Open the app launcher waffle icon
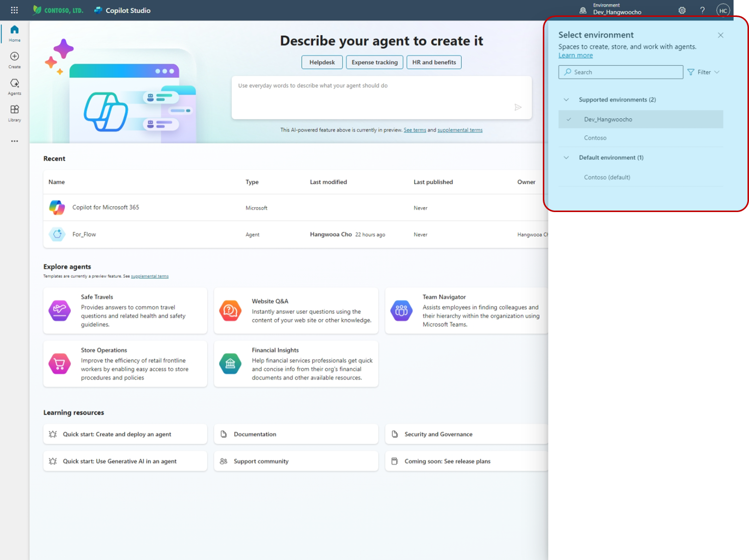Screen dimensions: 749x560 pyautogui.click(x=14, y=10)
